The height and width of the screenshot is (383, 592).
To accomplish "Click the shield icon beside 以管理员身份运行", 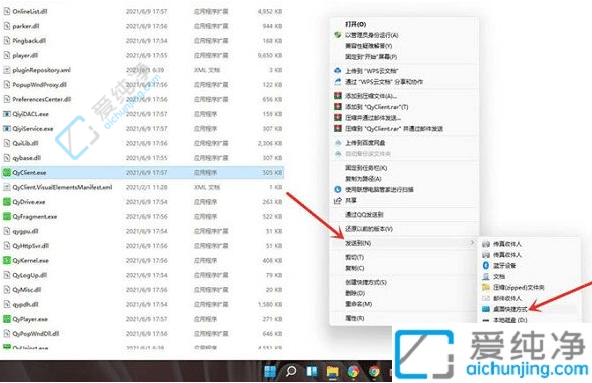I will (x=338, y=35).
